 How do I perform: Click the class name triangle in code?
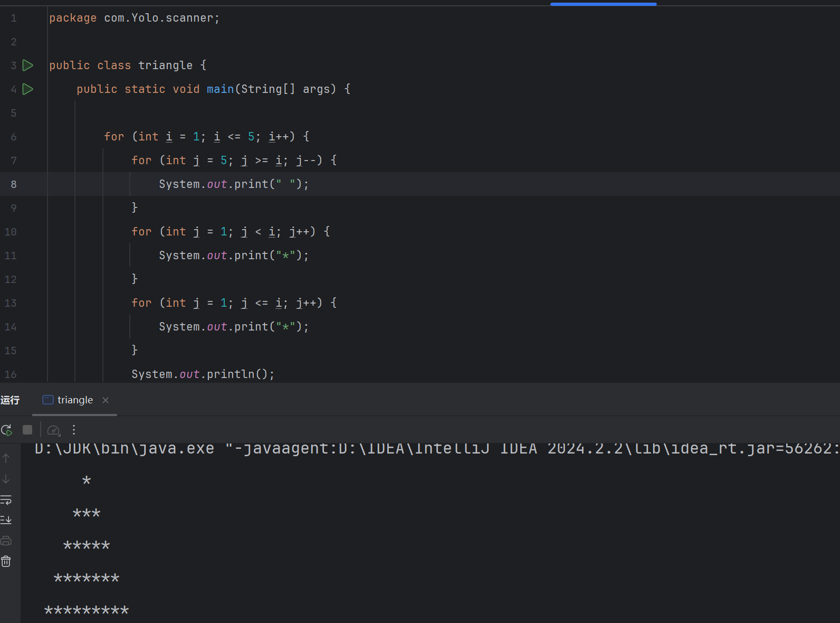tap(166, 65)
